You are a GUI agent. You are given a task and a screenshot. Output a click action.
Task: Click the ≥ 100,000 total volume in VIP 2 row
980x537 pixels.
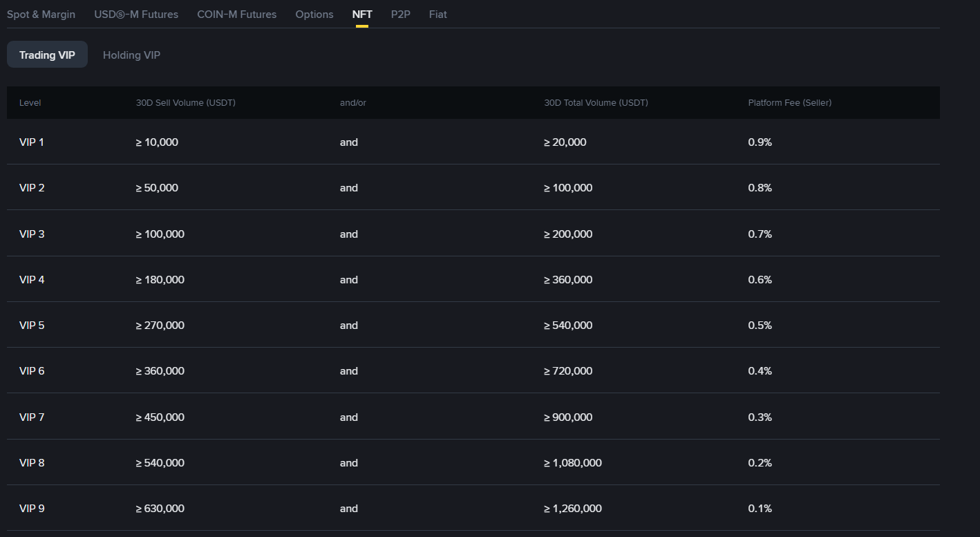[x=568, y=187]
